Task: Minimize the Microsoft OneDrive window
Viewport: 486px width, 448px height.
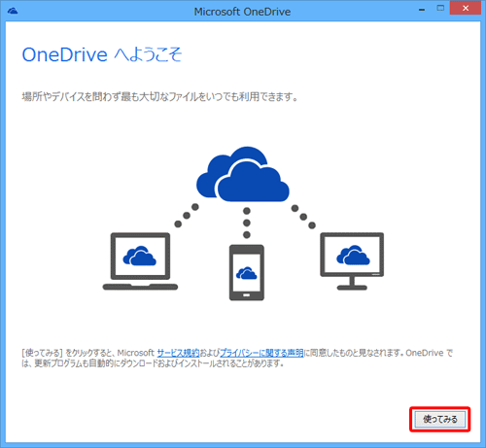Action: coord(422,10)
